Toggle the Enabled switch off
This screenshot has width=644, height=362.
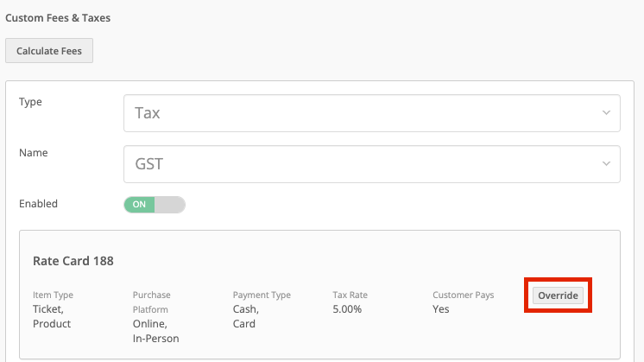pos(155,204)
